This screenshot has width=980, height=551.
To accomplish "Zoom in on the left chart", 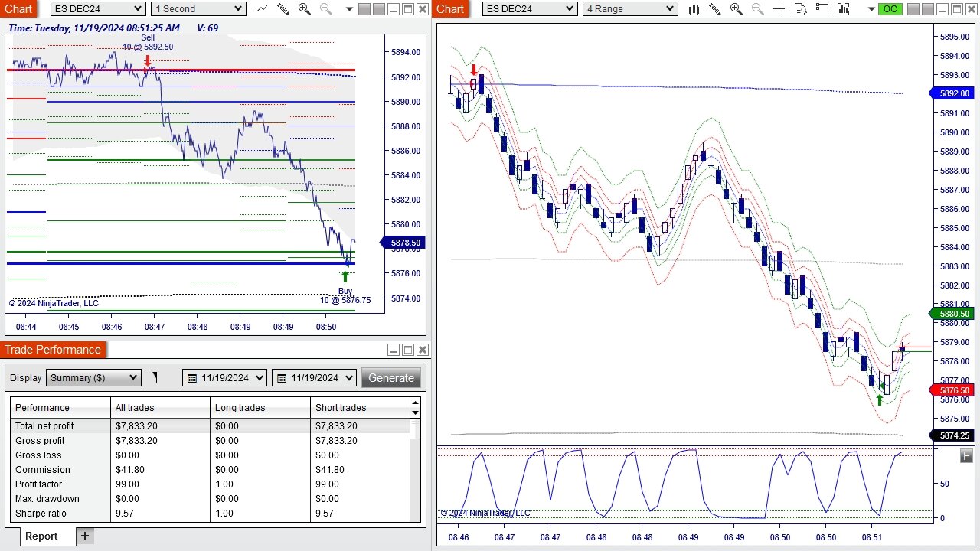I will [x=305, y=9].
